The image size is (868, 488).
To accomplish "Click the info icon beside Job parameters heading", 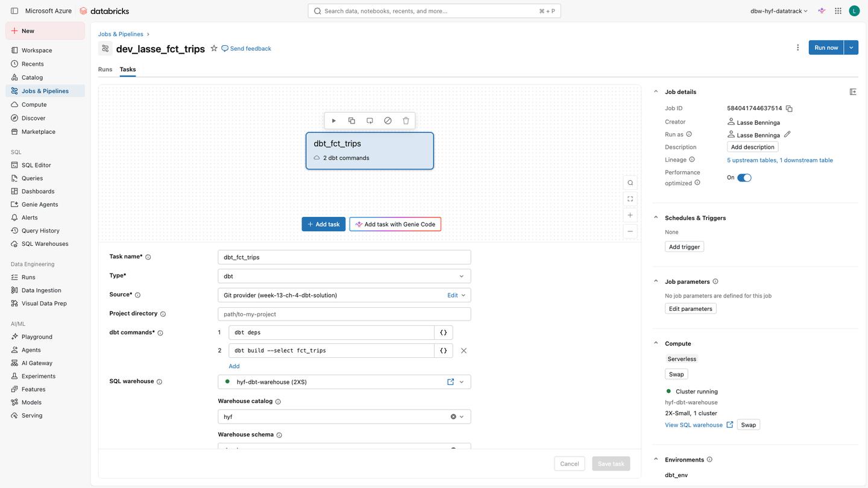I will (x=715, y=281).
